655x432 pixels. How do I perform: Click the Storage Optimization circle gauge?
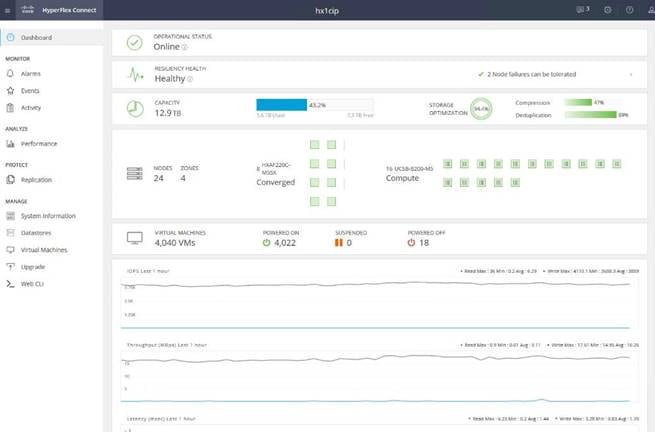tap(481, 109)
